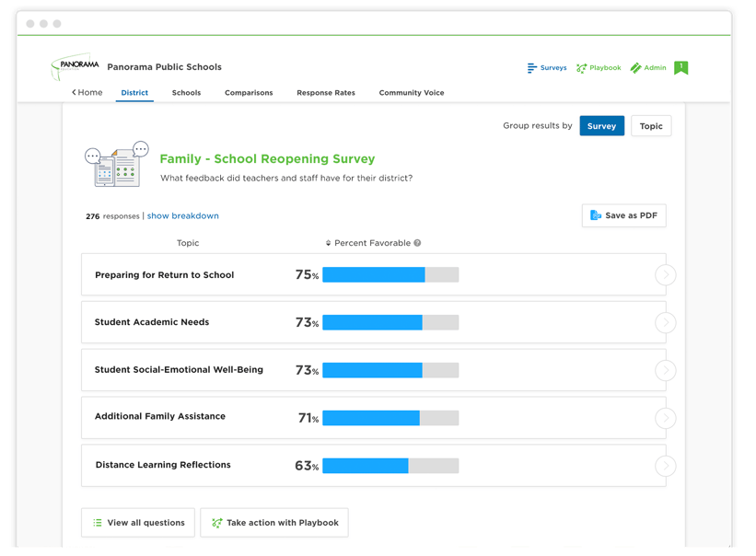756x556 pixels.
Task: Go back to Home
Action: point(87,93)
